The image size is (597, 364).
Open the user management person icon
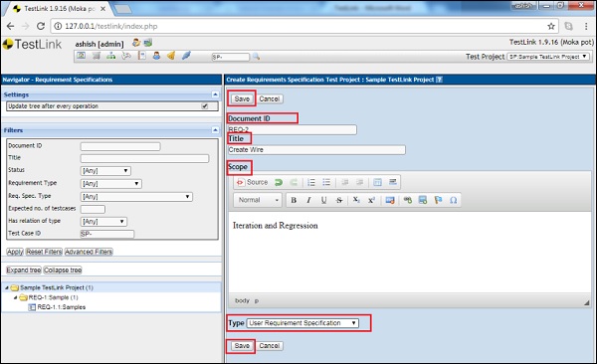(156, 56)
